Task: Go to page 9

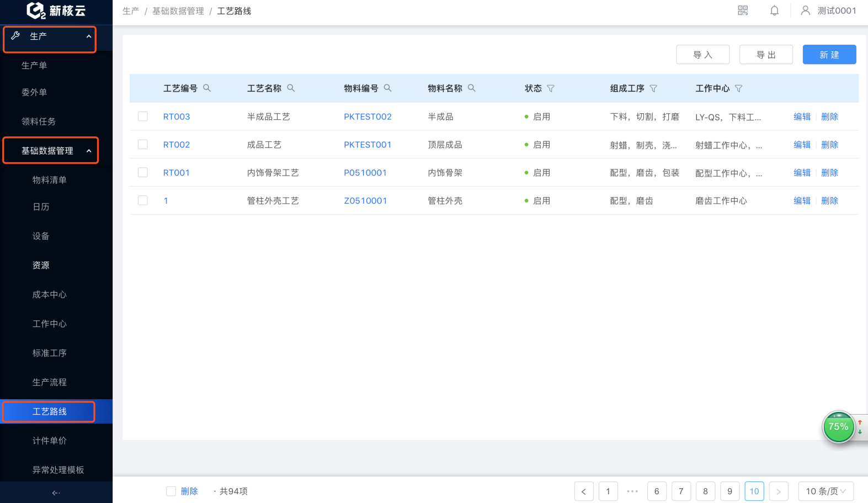Action: (729, 491)
